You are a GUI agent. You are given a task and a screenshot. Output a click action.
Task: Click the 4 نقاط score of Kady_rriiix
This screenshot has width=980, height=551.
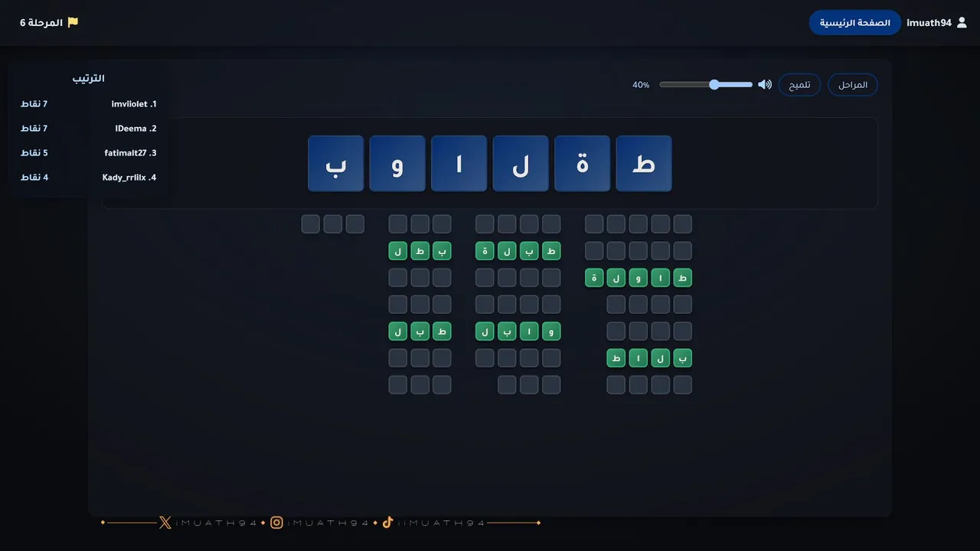(x=34, y=178)
